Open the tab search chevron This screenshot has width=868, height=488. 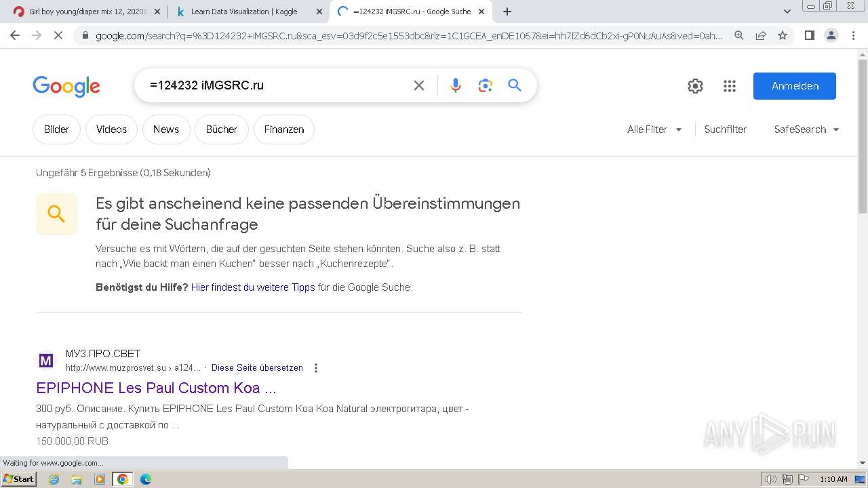point(787,12)
